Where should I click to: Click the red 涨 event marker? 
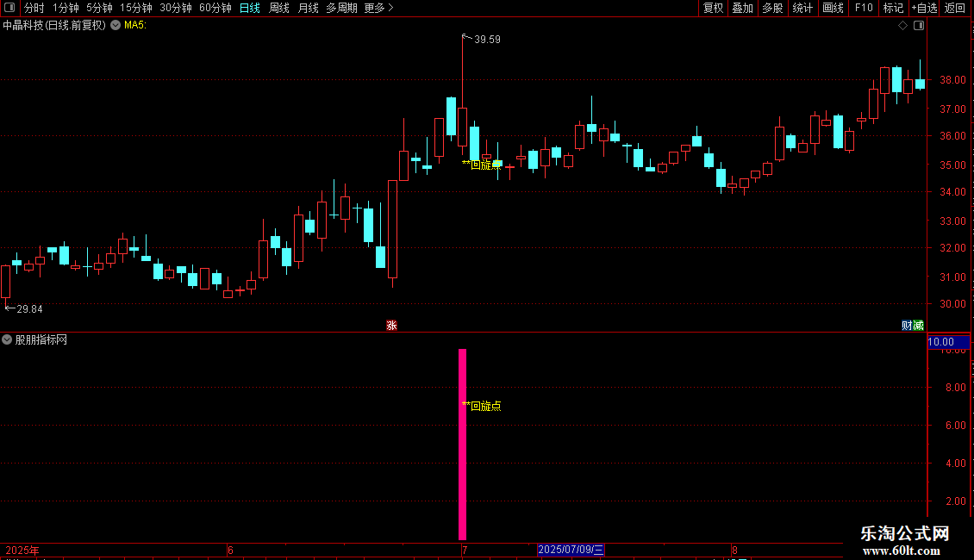[x=391, y=326]
